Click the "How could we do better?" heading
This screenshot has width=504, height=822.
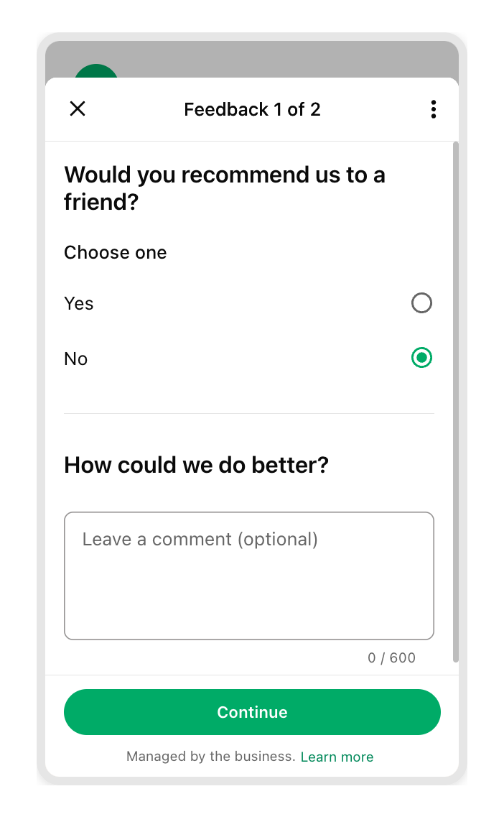coord(196,465)
